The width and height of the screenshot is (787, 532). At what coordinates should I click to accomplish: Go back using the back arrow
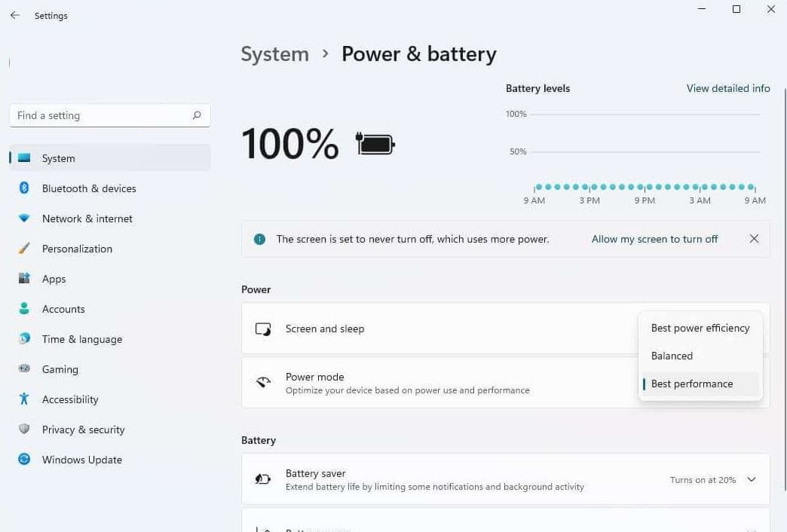pyautogui.click(x=15, y=15)
